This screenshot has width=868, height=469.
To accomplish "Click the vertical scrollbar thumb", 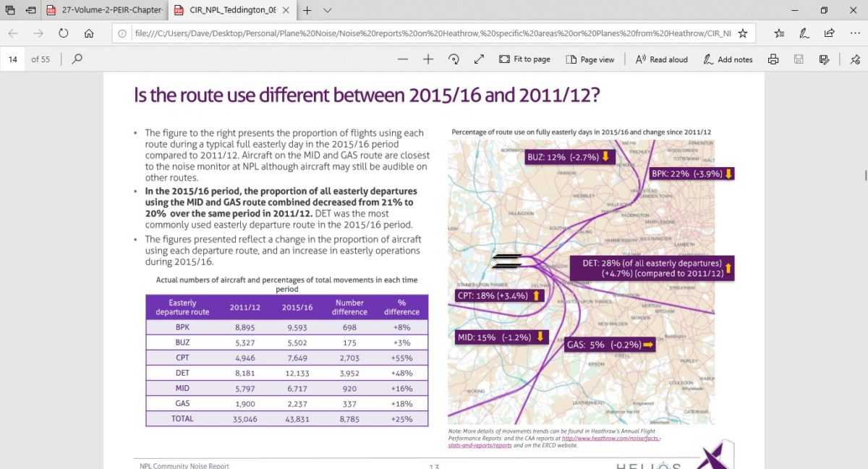I will click(865, 174).
